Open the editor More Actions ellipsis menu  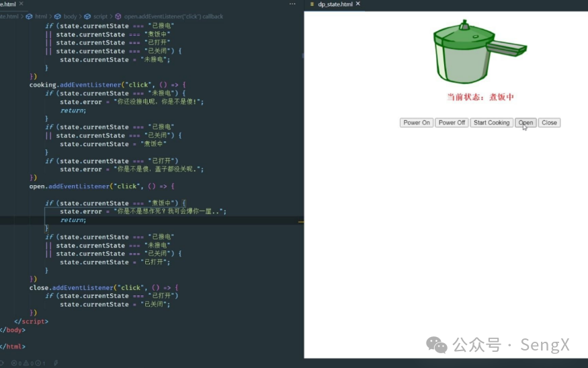292,4
